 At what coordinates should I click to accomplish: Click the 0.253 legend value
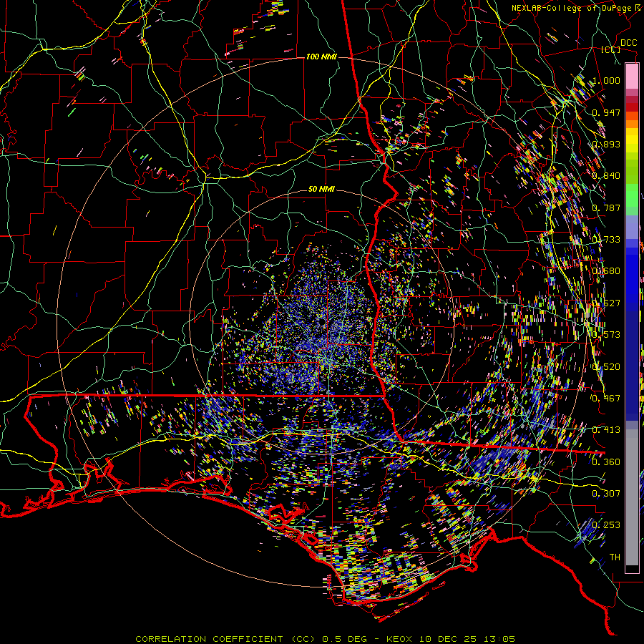606,525
